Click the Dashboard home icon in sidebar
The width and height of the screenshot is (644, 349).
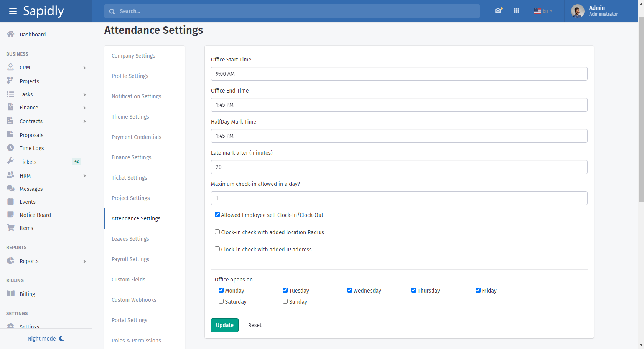pos(11,34)
